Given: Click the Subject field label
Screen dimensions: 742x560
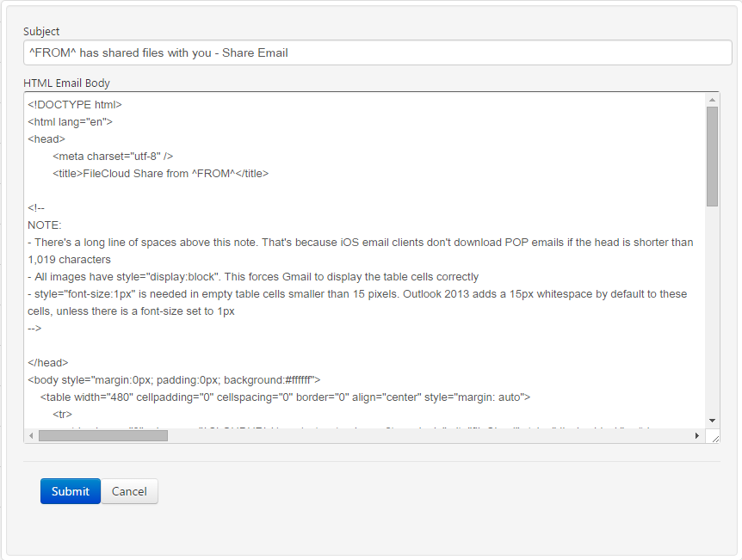Looking at the screenshot, I should [x=40, y=31].
